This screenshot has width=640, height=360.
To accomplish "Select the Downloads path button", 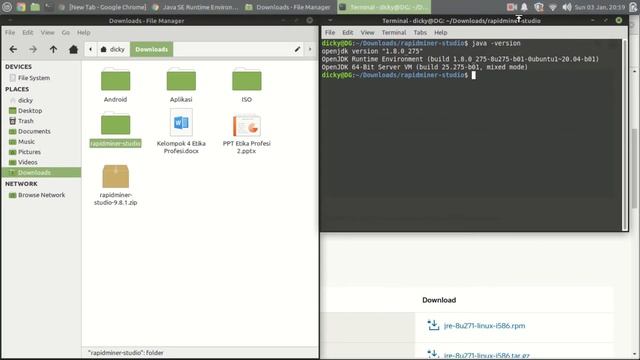I will coord(151,49).
